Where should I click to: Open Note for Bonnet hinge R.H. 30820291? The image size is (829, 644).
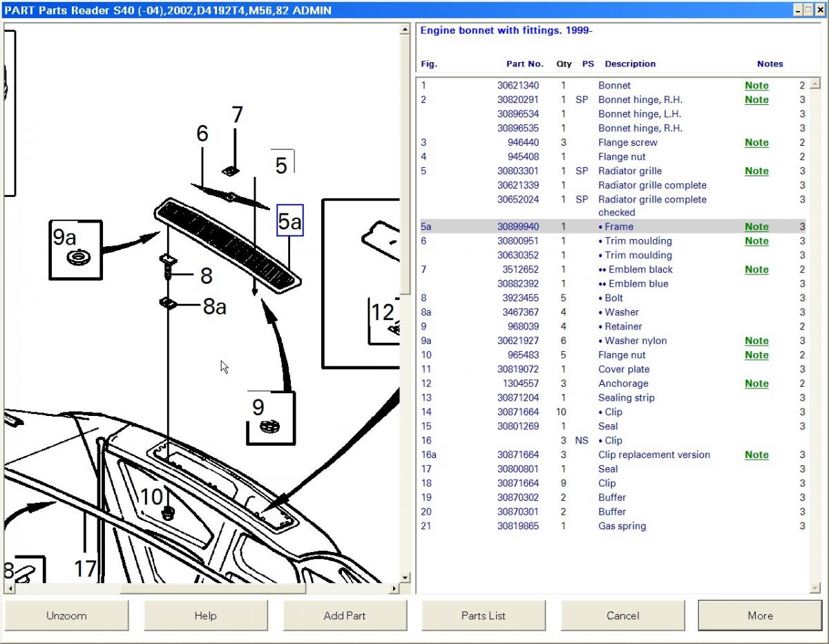756,100
